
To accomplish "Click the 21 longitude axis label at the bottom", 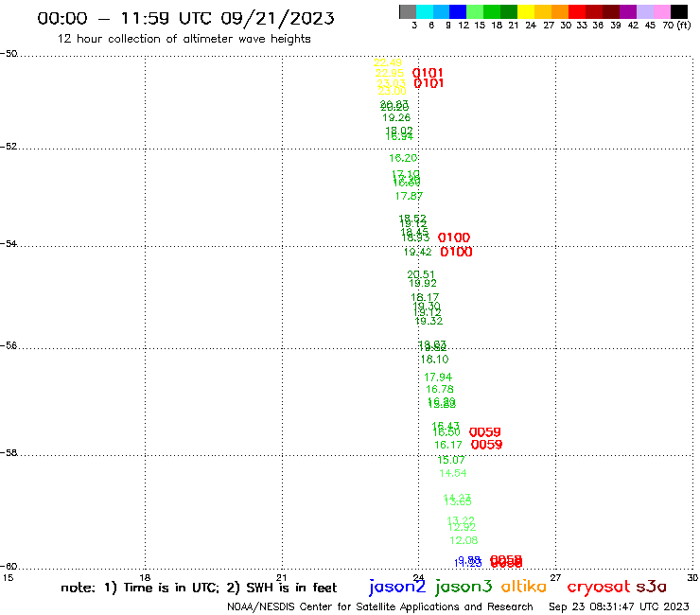I will pyautogui.click(x=282, y=578).
